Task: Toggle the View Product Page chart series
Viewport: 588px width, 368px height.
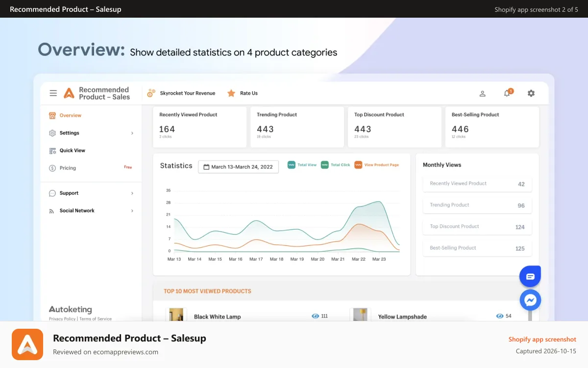Action: 376,165
